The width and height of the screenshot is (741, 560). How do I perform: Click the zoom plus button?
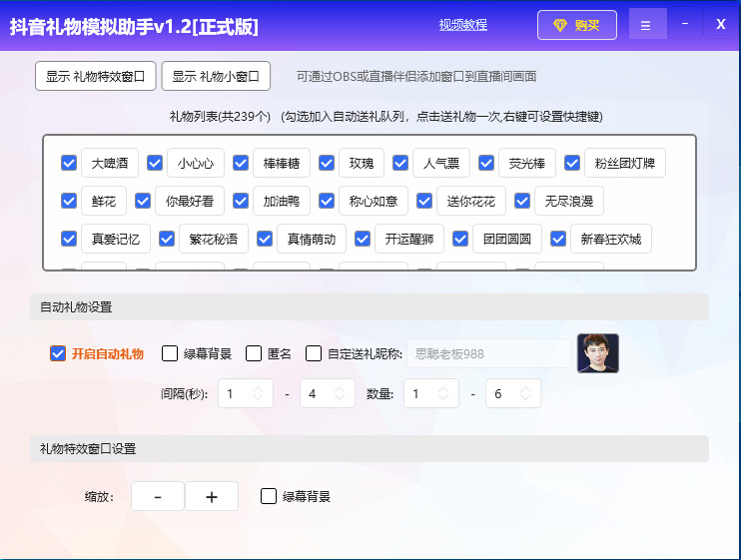(212, 496)
